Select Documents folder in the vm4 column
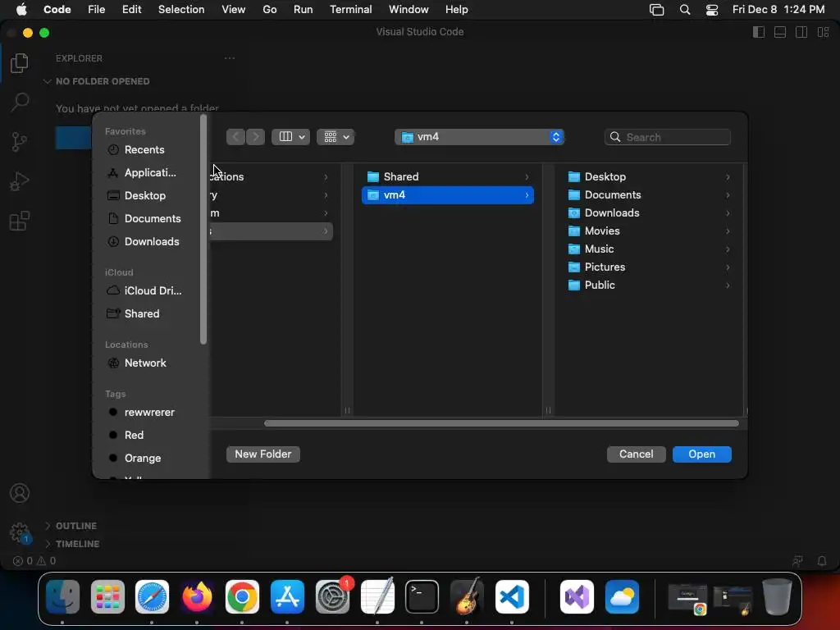840x630 pixels. point(649,195)
